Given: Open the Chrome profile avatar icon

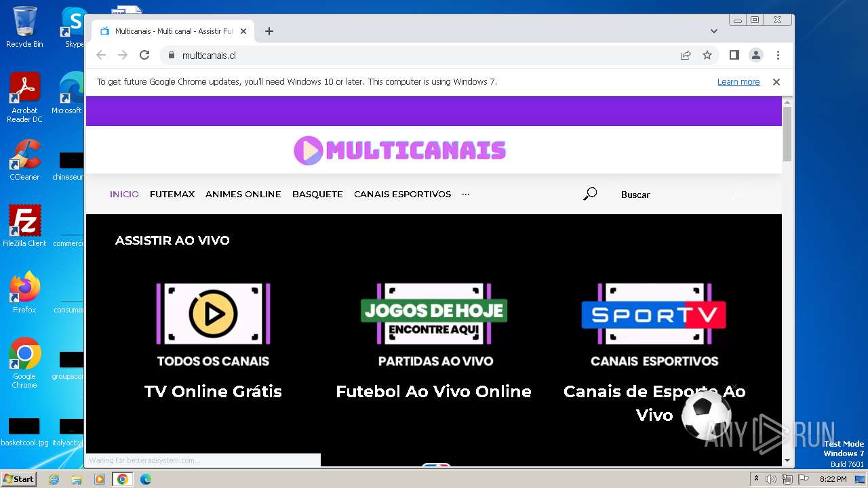Looking at the screenshot, I should tap(756, 55).
